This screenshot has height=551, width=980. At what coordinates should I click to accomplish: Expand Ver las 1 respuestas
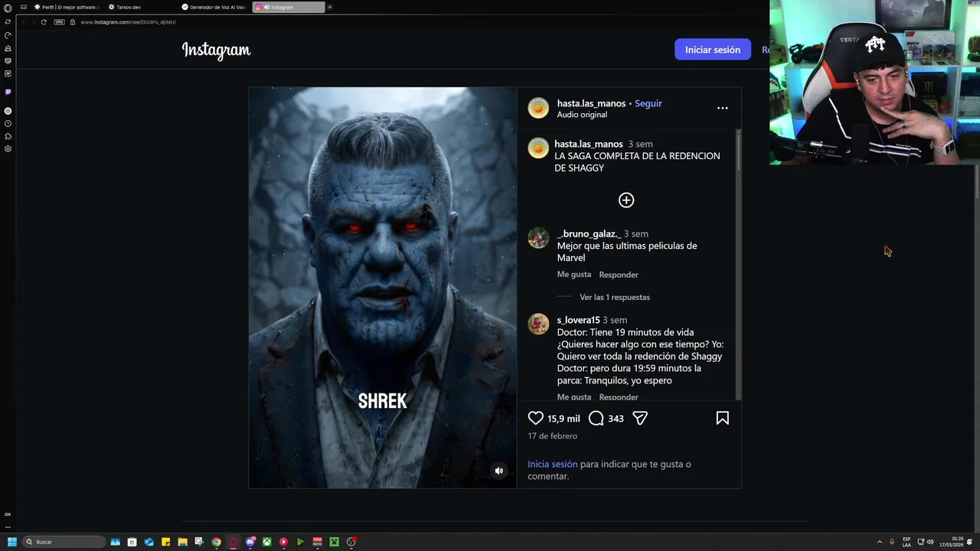[x=615, y=297]
